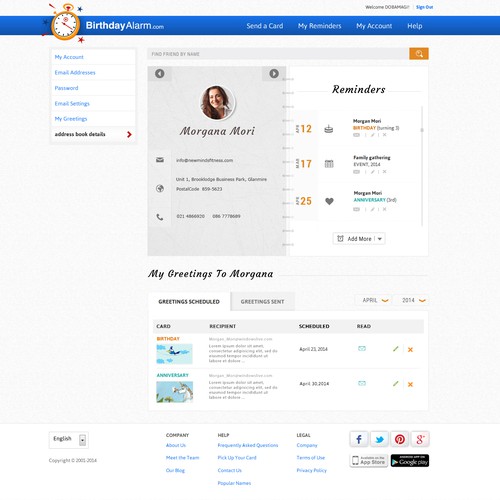Open About Us footer link

click(x=176, y=445)
